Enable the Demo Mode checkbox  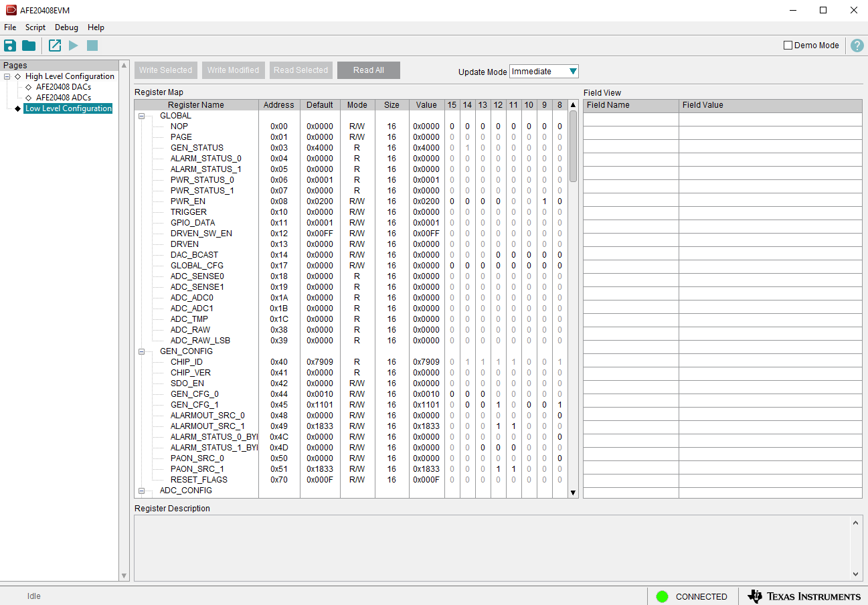(x=788, y=46)
